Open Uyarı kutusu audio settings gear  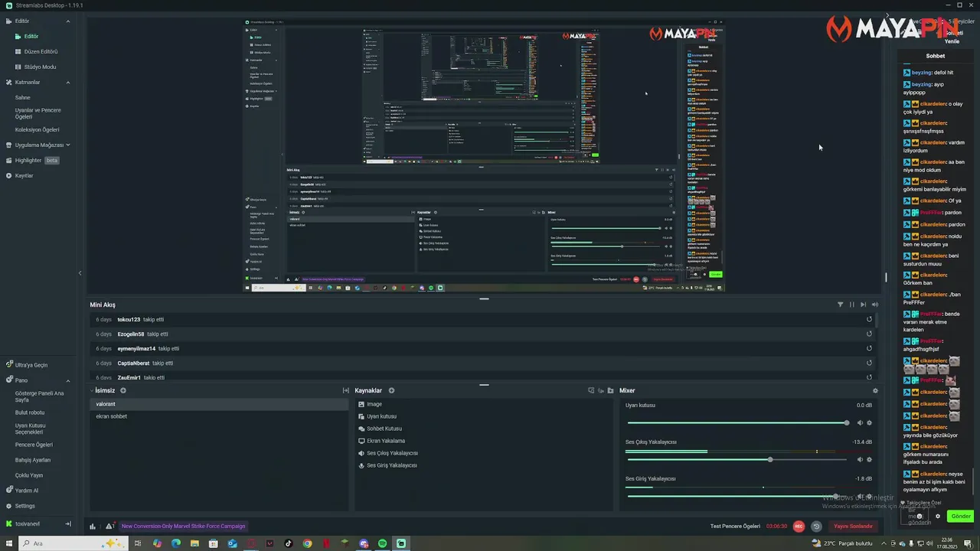click(x=869, y=422)
